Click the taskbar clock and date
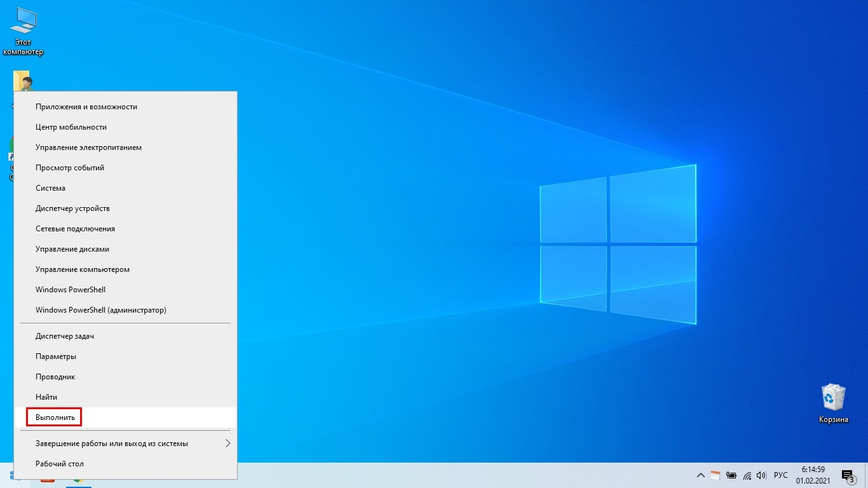The height and width of the screenshot is (488, 868). point(813,475)
